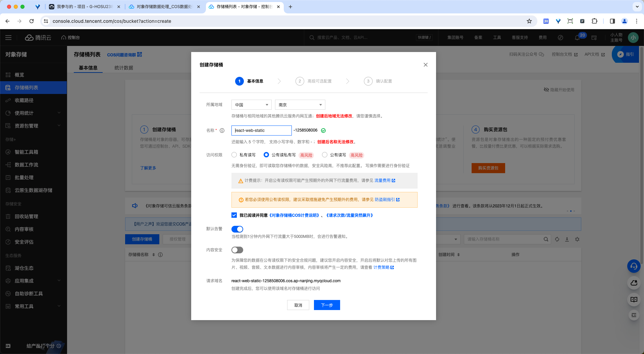Open 概览 in sidebar
Screen dimensions: 644x354
pyautogui.click(x=34, y=75)
